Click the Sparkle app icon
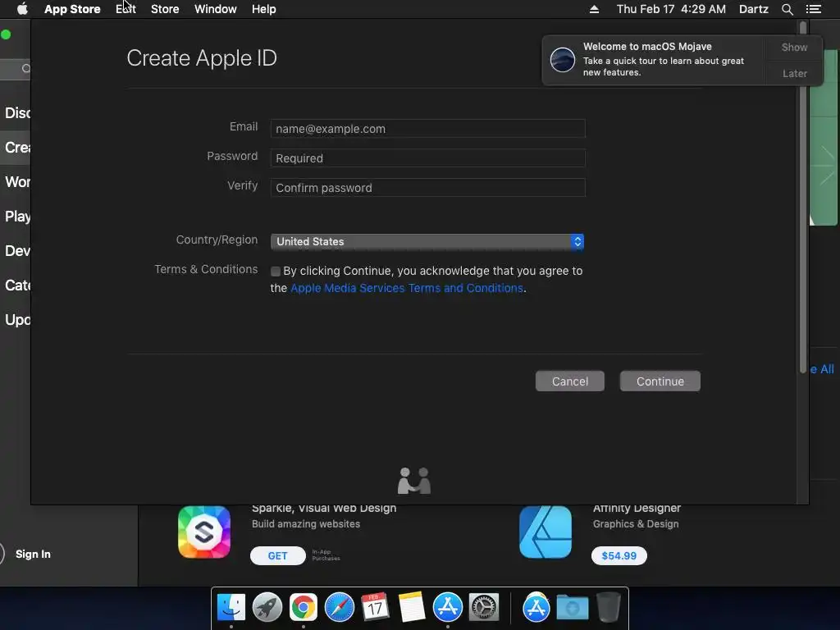The height and width of the screenshot is (630, 840). pyautogui.click(x=204, y=532)
